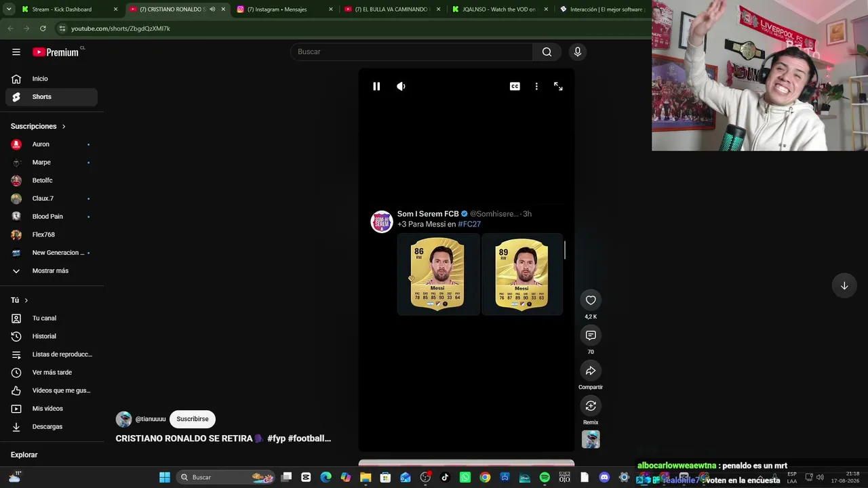Open the @tianuuuu channel name link
The height and width of the screenshot is (488, 868).
point(151,420)
